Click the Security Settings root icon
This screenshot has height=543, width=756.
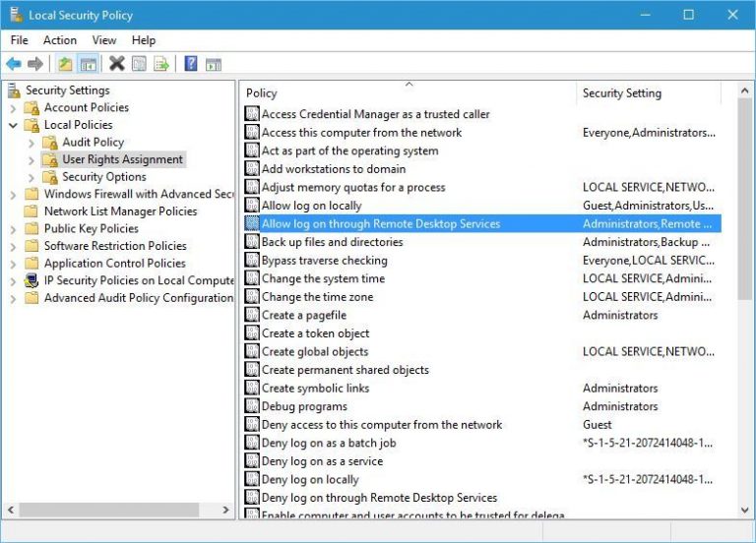pos(15,90)
